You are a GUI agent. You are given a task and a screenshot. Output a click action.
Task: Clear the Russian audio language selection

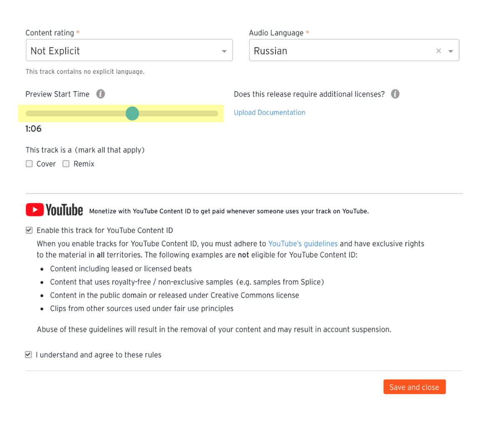(x=438, y=51)
